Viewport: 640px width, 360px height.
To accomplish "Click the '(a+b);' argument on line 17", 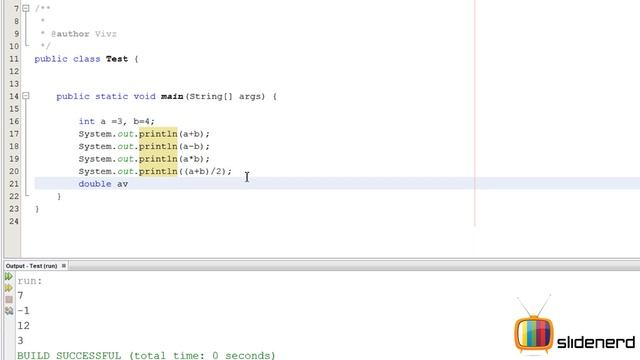I will [194, 134].
